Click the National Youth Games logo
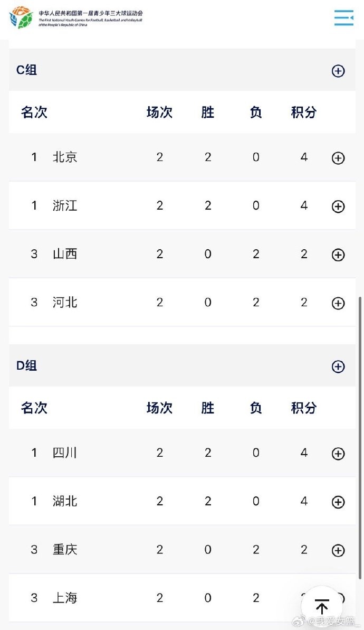Screen dimensions: 364x630 click(21, 17)
